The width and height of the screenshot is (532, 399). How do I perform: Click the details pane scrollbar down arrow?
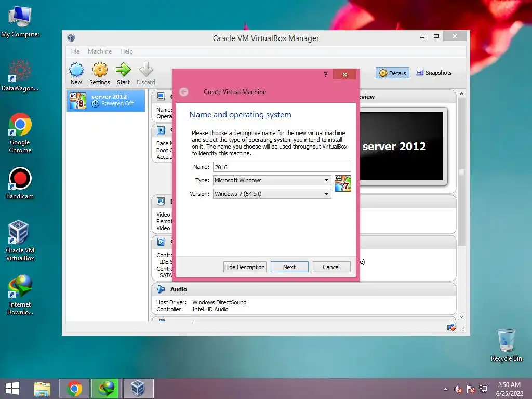coord(461,317)
